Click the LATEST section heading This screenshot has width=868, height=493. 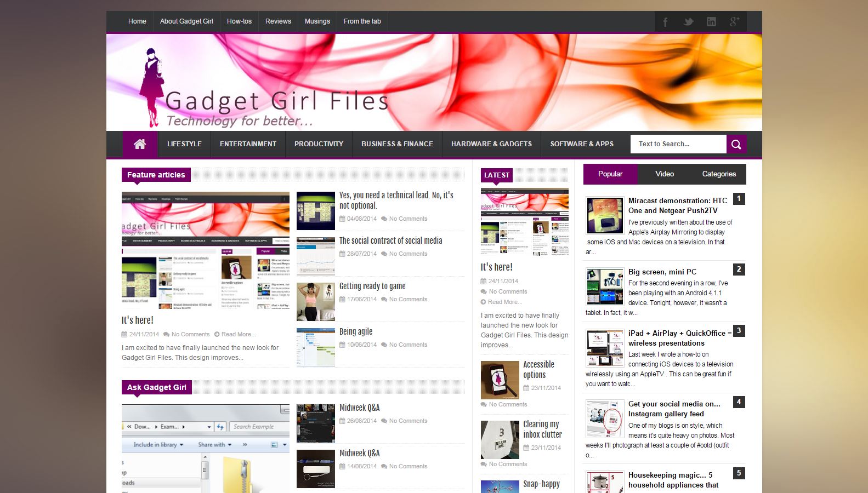point(497,175)
